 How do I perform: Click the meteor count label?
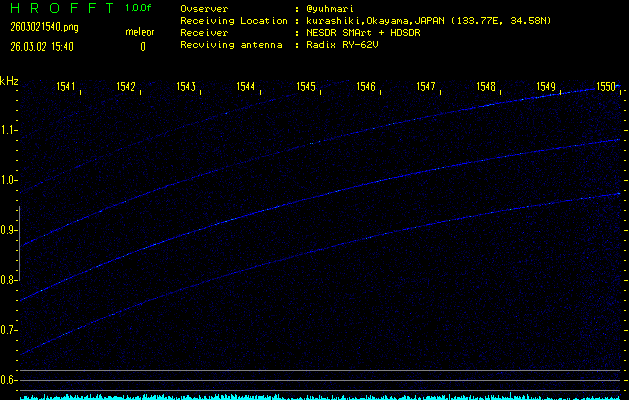(139, 32)
